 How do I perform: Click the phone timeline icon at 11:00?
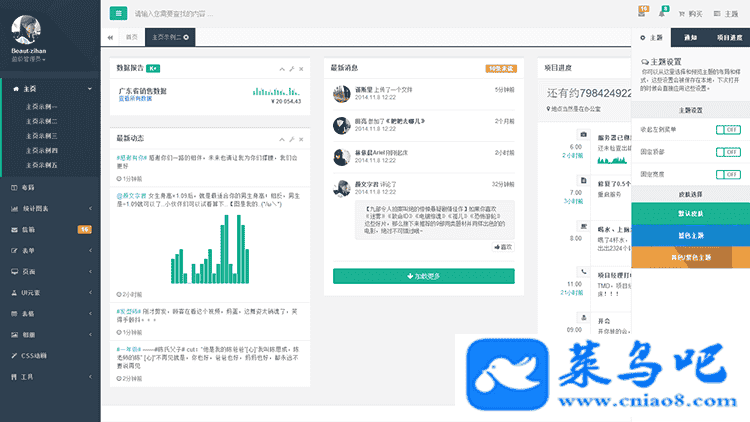pos(584,272)
